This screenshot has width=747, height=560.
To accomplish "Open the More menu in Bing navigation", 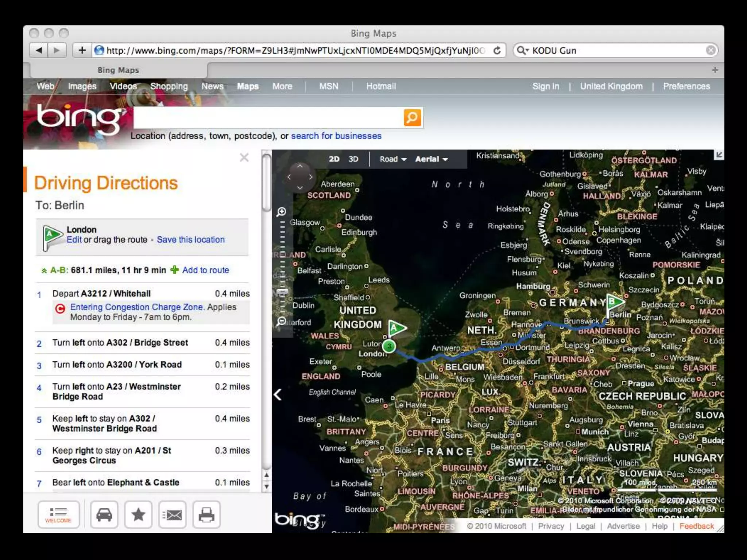I will click(282, 86).
